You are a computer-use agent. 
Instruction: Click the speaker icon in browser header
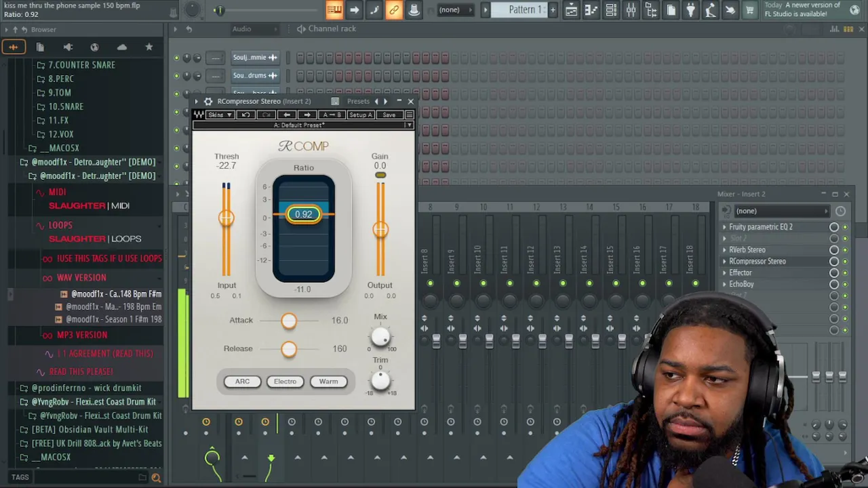pyautogui.click(x=68, y=47)
